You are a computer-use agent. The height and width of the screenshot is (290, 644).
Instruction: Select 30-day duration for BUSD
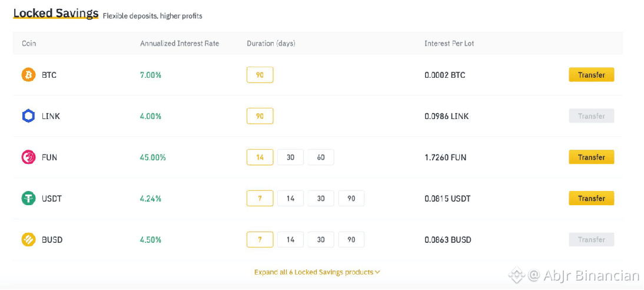(321, 240)
